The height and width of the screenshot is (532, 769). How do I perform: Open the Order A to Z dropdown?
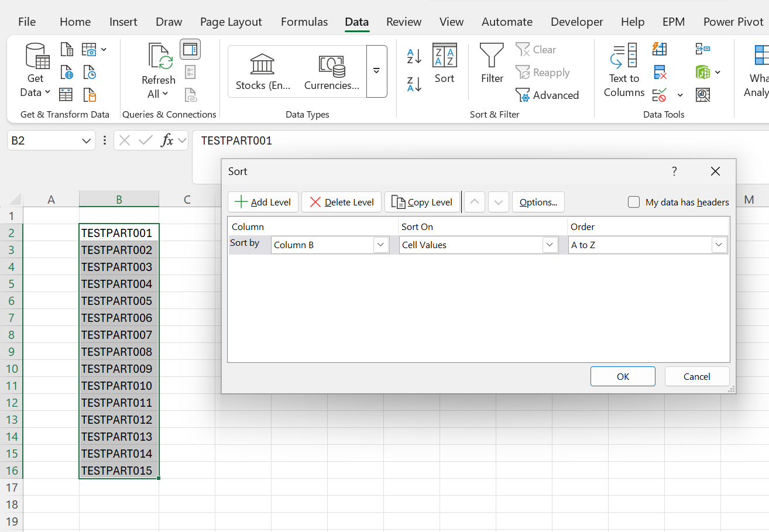(648, 245)
